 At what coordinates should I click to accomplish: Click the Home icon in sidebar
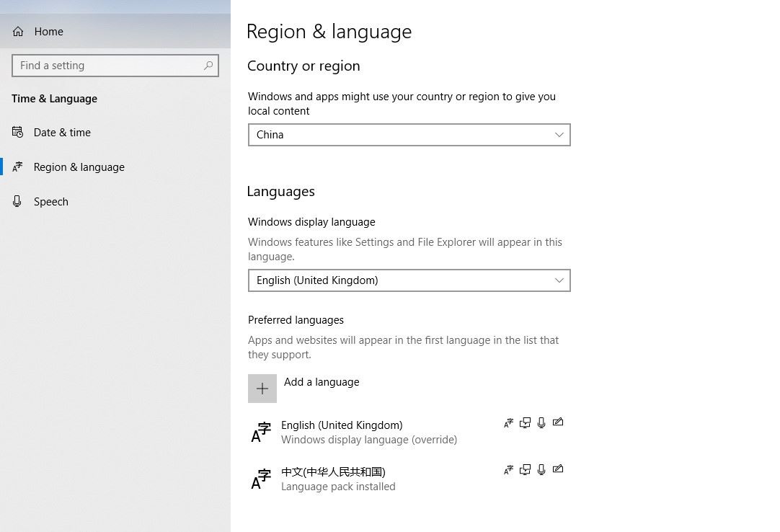click(18, 32)
